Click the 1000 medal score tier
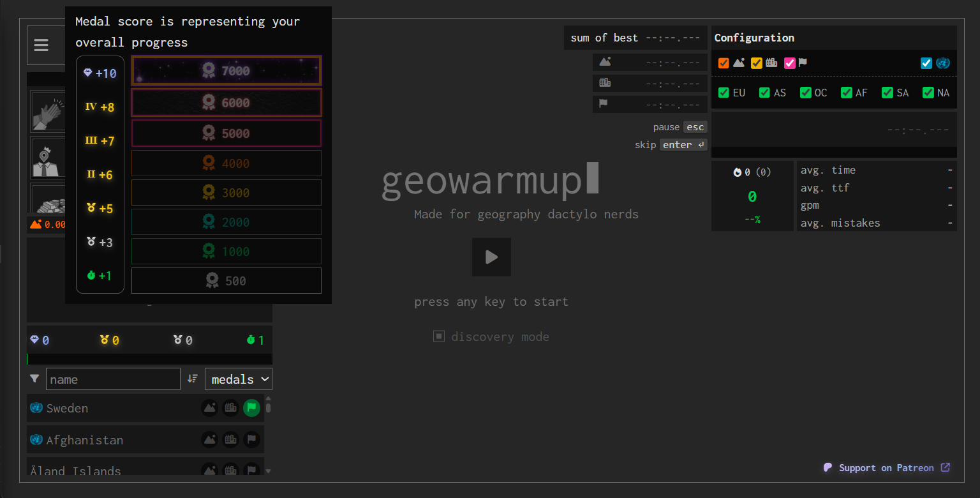This screenshot has height=498, width=980. 226,252
